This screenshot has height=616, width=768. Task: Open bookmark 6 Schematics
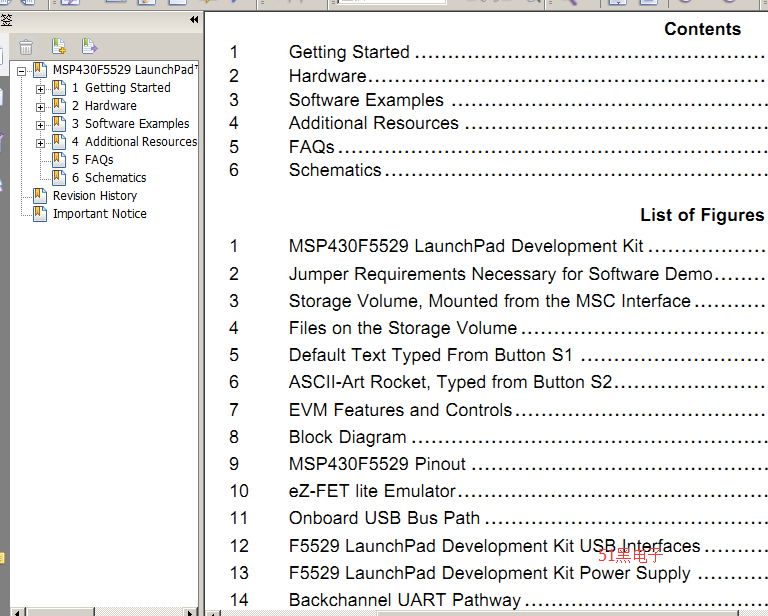[x=109, y=178]
